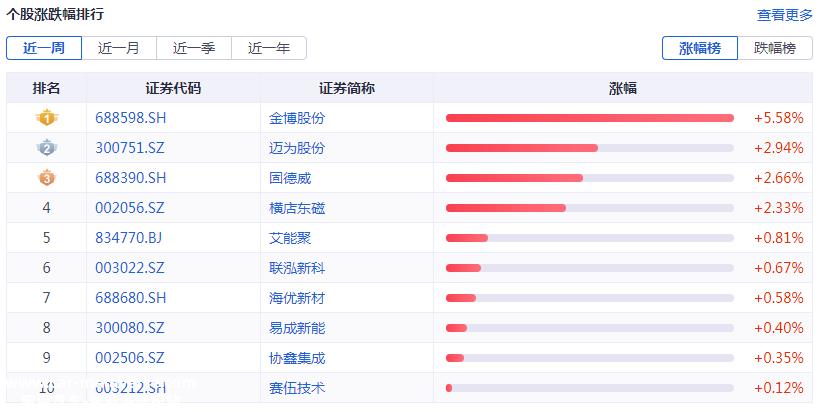
Task: Click rank number 8
Action: click(x=47, y=328)
